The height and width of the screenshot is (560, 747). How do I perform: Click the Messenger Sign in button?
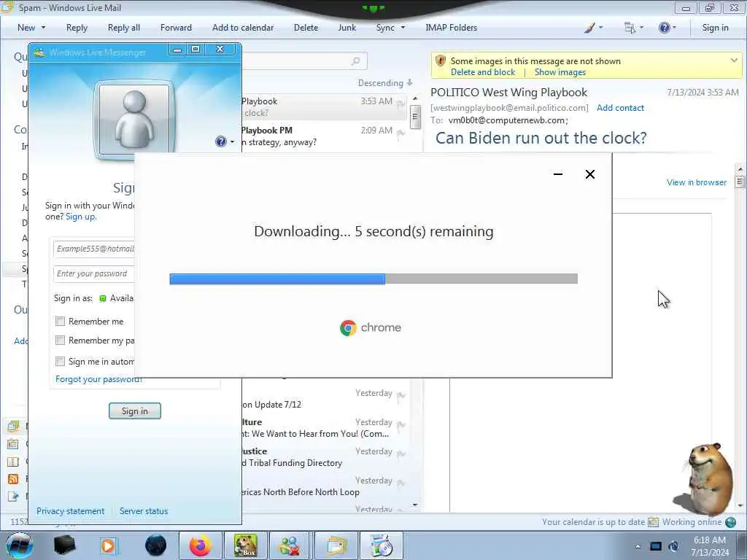[x=135, y=411]
